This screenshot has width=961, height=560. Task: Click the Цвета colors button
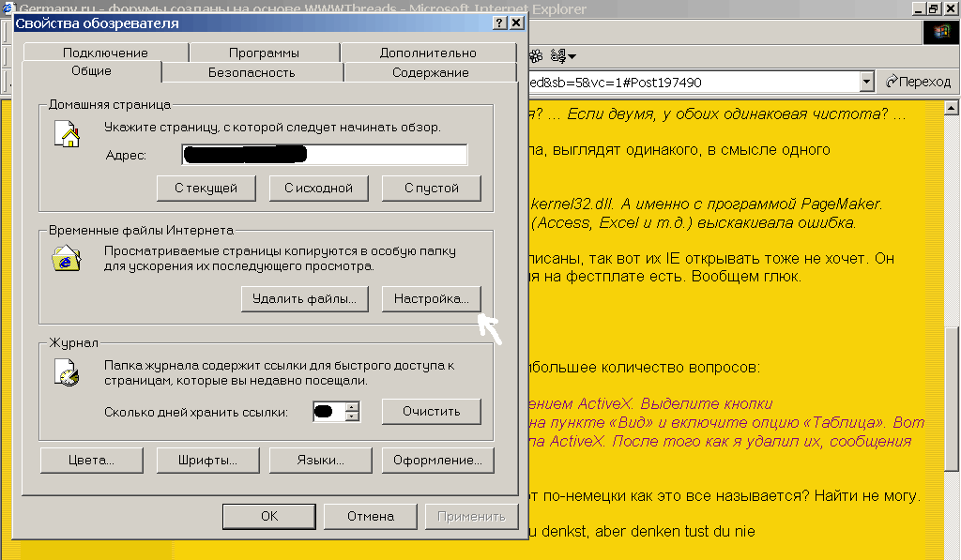(x=91, y=461)
